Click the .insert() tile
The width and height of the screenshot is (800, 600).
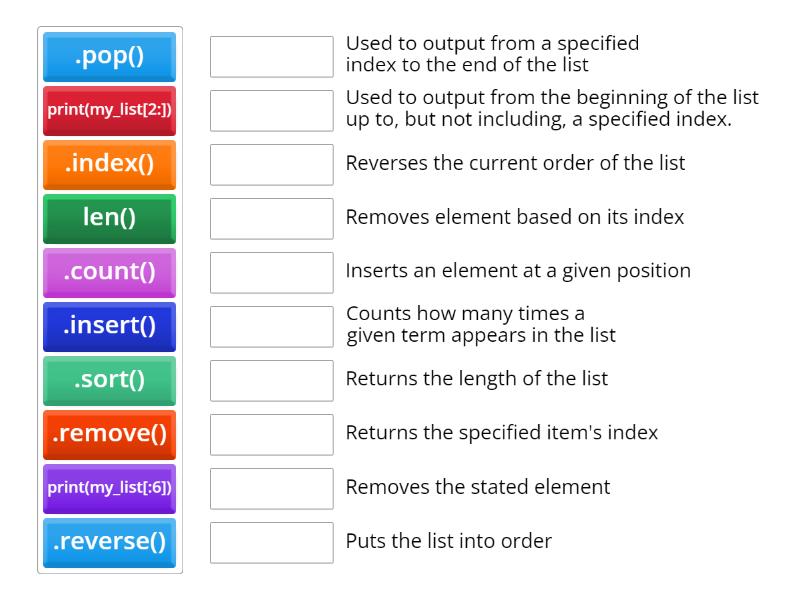point(109,327)
